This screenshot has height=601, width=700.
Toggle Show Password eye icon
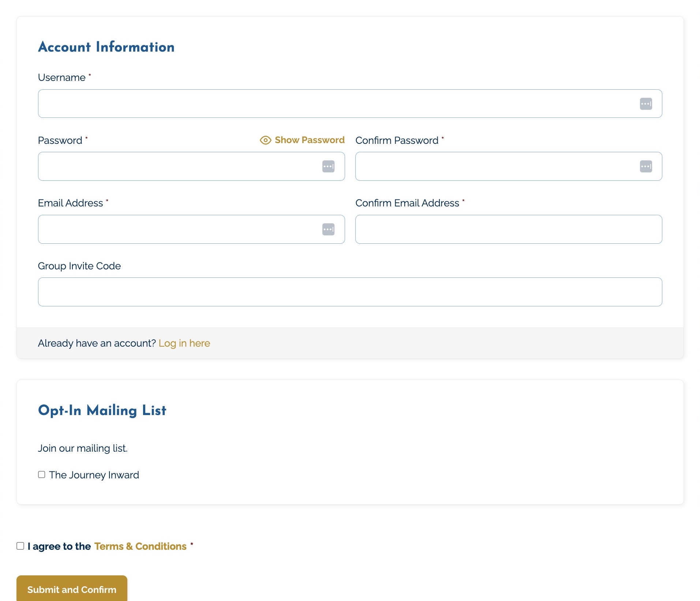[x=265, y=140]
